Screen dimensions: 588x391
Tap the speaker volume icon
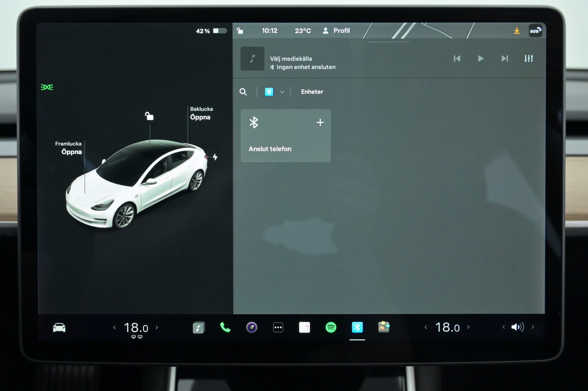click(x=518, y=327)
